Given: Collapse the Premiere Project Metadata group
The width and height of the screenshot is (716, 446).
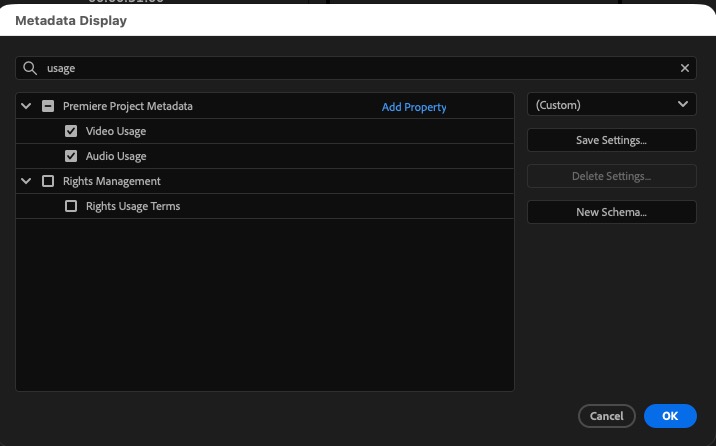Looking at the screenshot, I should pos(26,106).
